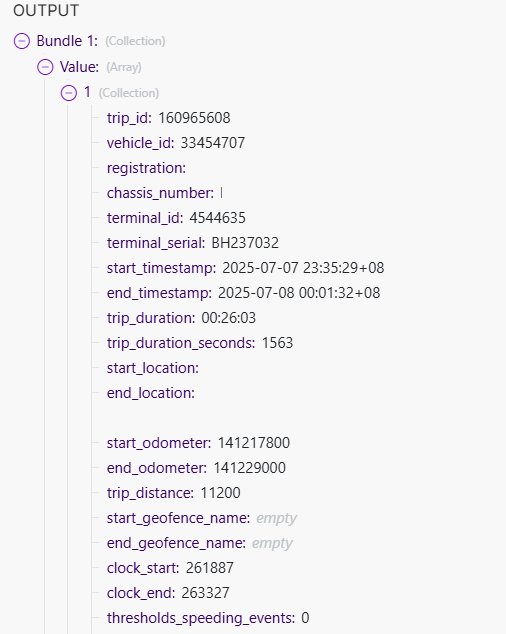Select the terminal_id value 4544635
The height and width of the screenshot is (634, 506).
coord(217,218)
